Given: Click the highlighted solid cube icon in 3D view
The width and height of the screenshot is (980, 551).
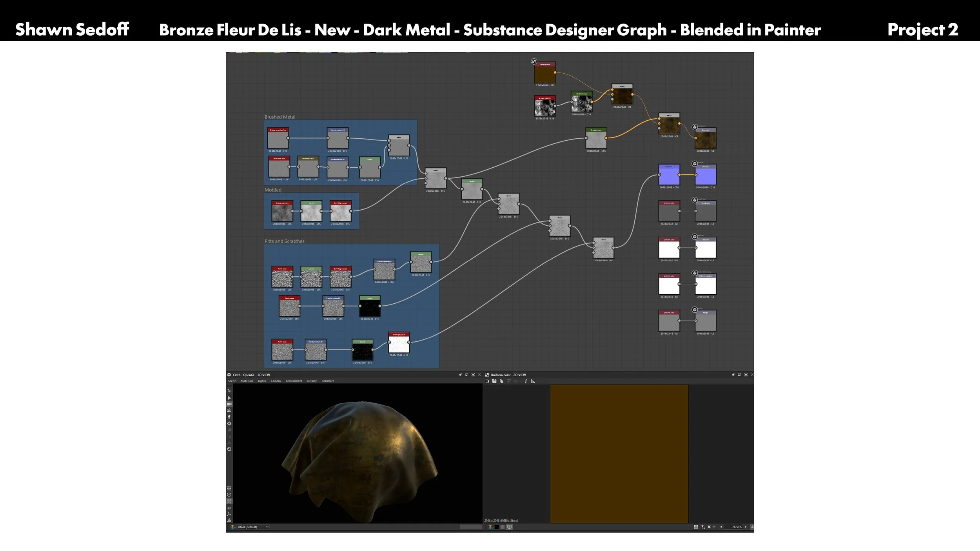Looking at the screenshot, I should coord(229,501).
